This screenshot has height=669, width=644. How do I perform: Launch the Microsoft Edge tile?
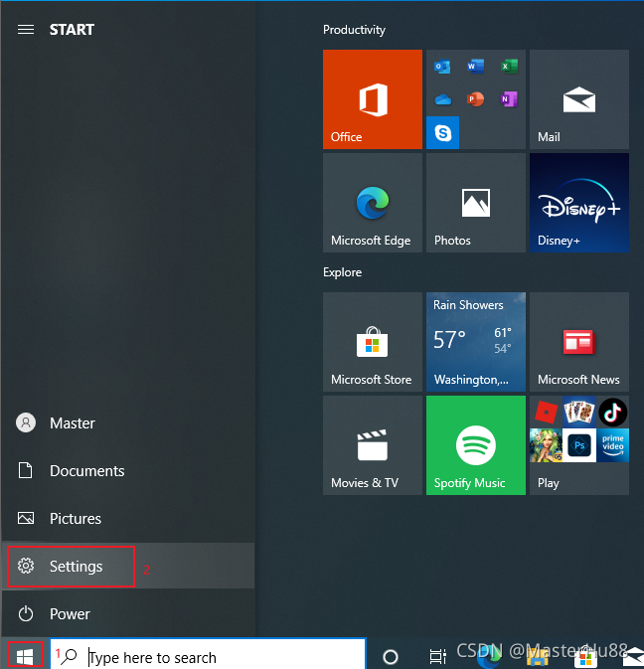point(373,203)
